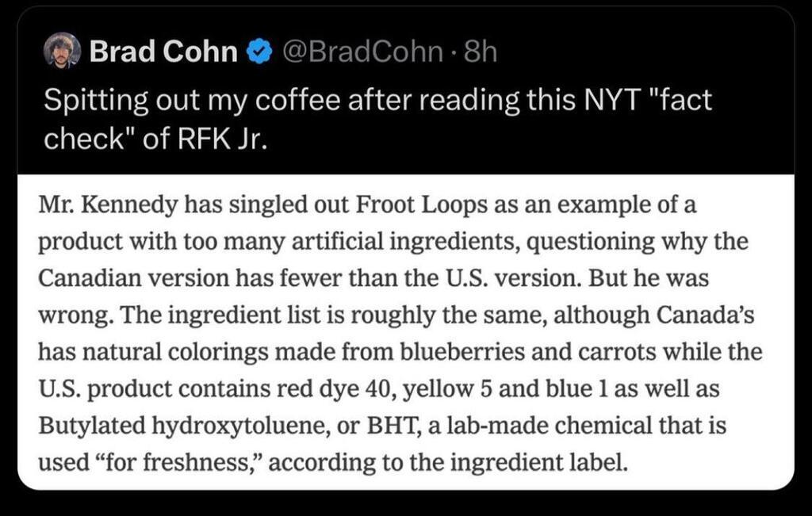This screenshot has width=812, height=516.
Task: Click 'Mr. Kennedy' at the excerpt start
Action: tap(108, 205)
